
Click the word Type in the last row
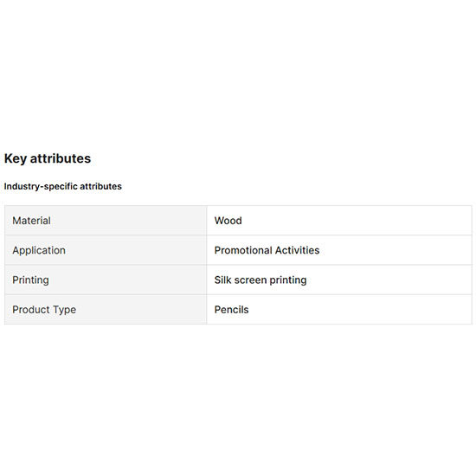(64, 310)
